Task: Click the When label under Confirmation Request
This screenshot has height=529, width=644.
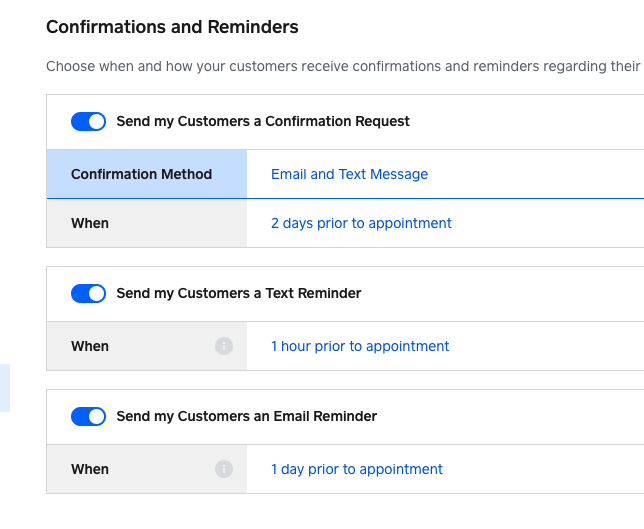Action: point(90,223)
